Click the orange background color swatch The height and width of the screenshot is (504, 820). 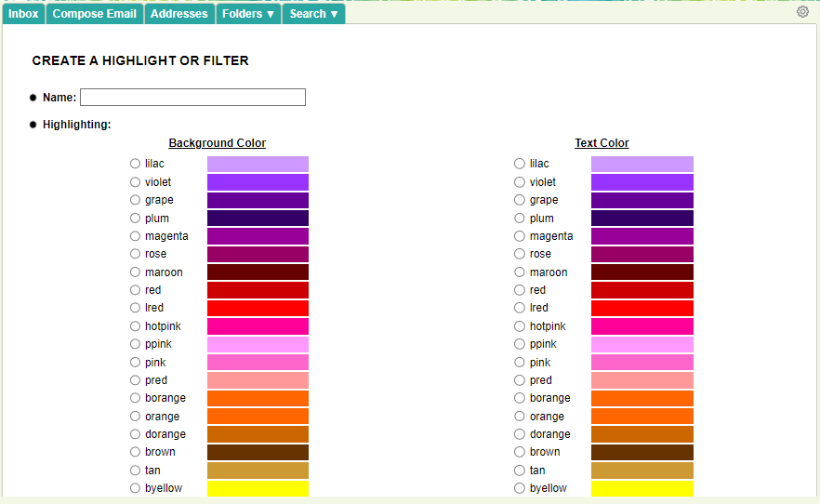click(258, 417)
